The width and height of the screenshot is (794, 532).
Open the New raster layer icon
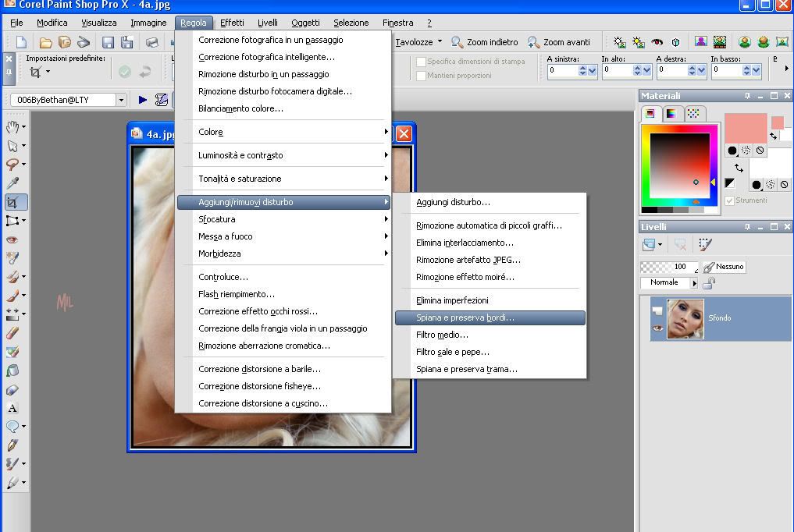click(649, 245)
